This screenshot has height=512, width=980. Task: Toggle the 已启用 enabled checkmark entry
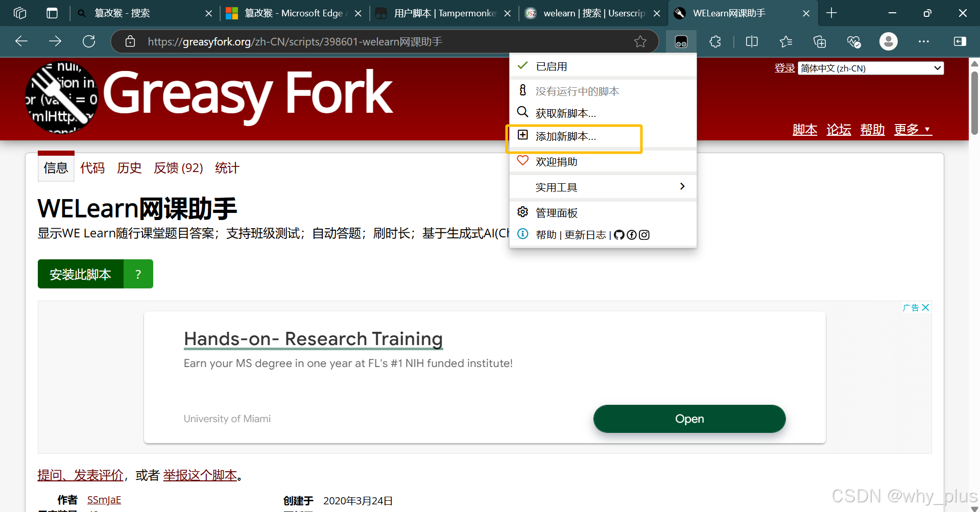point(603,66)
